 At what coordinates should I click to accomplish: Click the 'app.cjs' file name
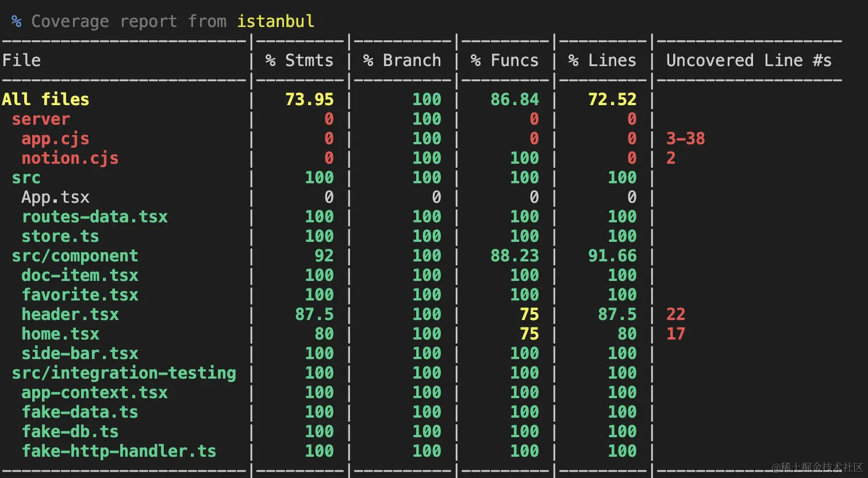tap(55, 138)
